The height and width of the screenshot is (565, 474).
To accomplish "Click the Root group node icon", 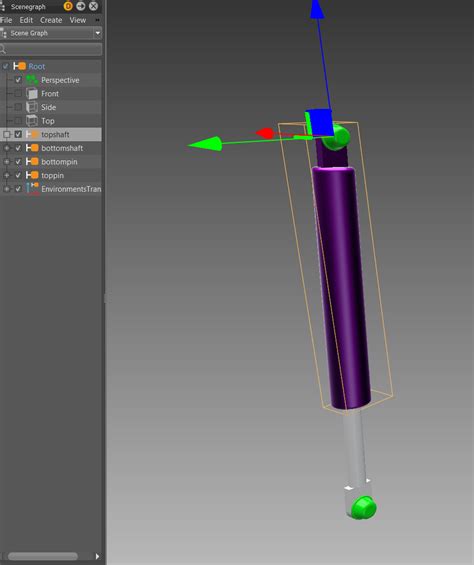I will click(19, 66).
